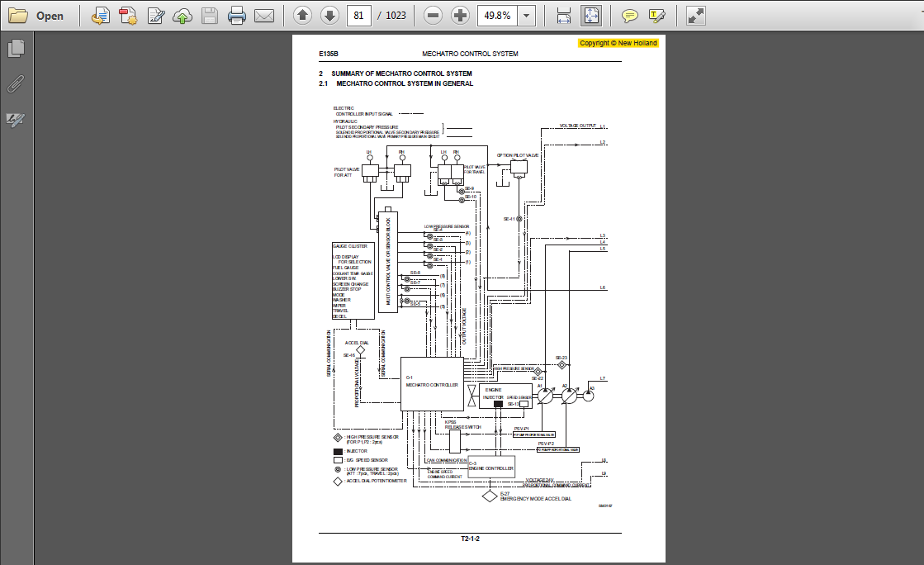924x565 pixels.
Task: Select the highlight text tool
Action: click(x=656, y=16)
